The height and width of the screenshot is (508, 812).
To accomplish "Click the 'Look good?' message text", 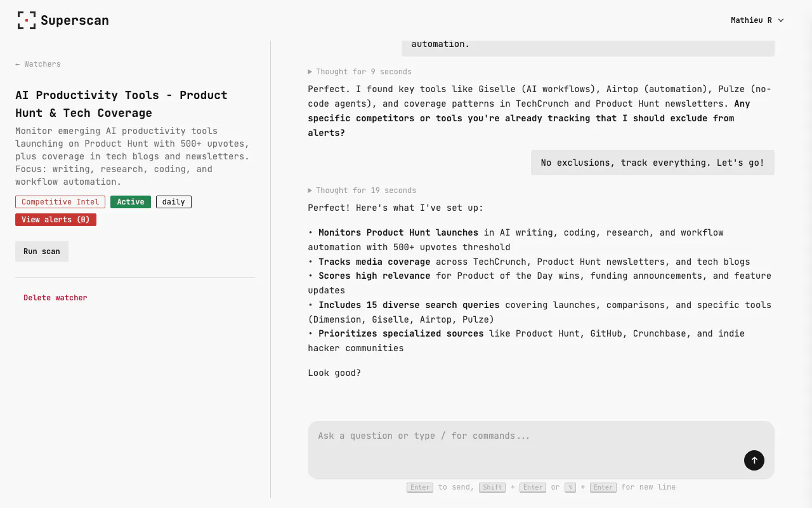I will tap(334, 373).
